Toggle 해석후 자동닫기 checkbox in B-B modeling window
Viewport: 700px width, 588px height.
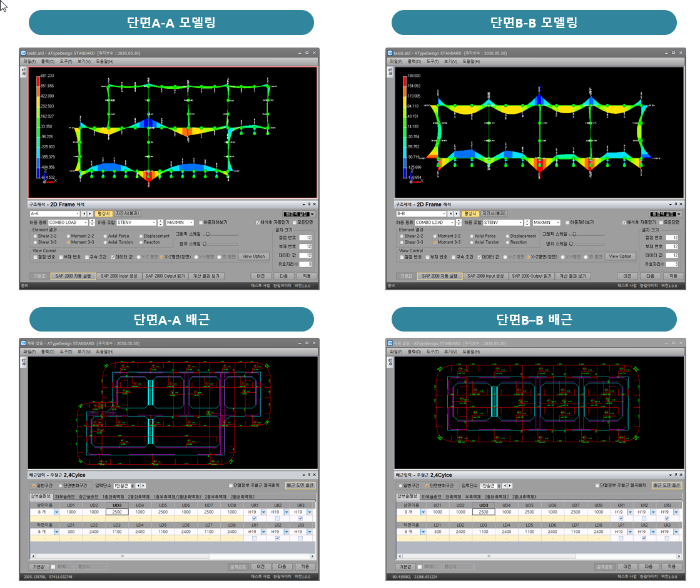tap(624, 222)
